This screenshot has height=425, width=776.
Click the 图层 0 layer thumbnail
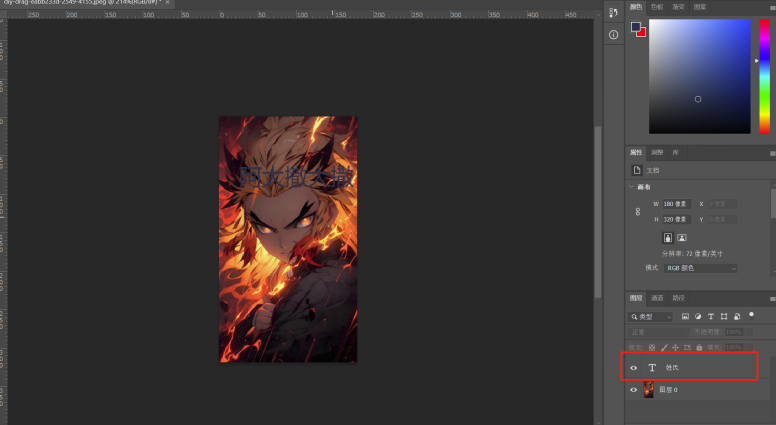tap(648, 390)
